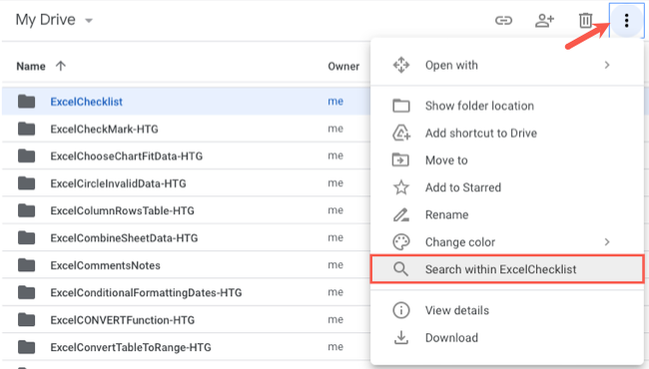The image size is (649, 369).
Task: Click the folder icon for ExcelConvertTableToRange-HTG
Action: coord(26,347)
